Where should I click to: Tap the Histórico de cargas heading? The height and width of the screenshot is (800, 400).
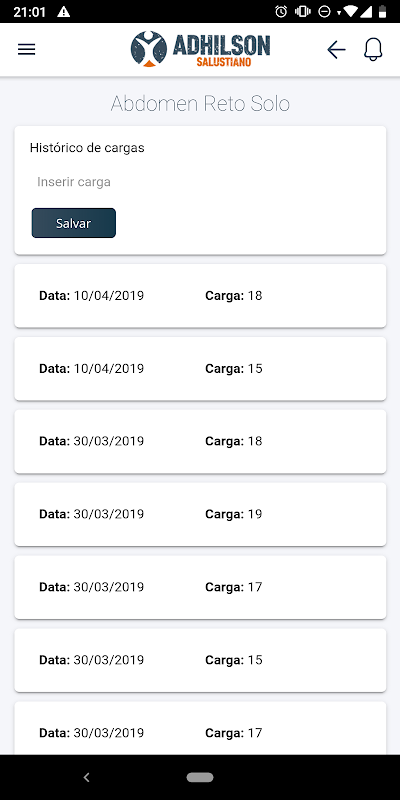pos(87,148)
